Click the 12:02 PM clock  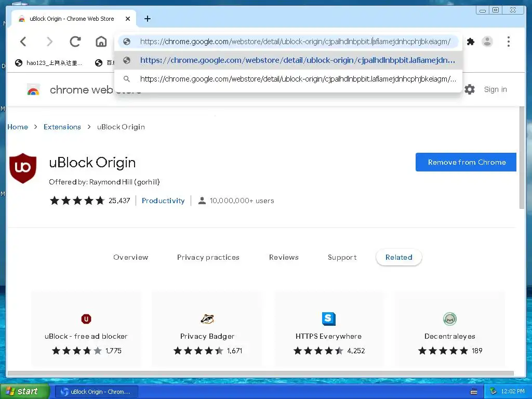pyautogui.click(x=513, y=392)
